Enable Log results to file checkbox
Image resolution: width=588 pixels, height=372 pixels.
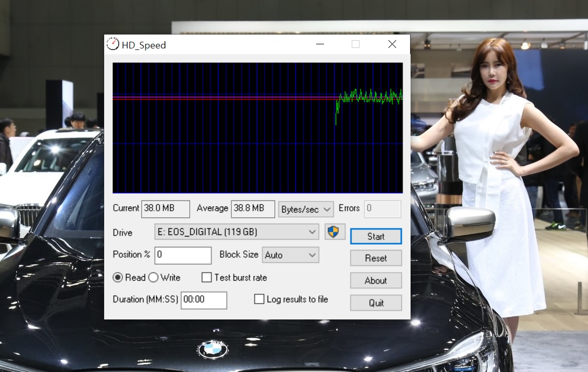(x=259, y=299)
